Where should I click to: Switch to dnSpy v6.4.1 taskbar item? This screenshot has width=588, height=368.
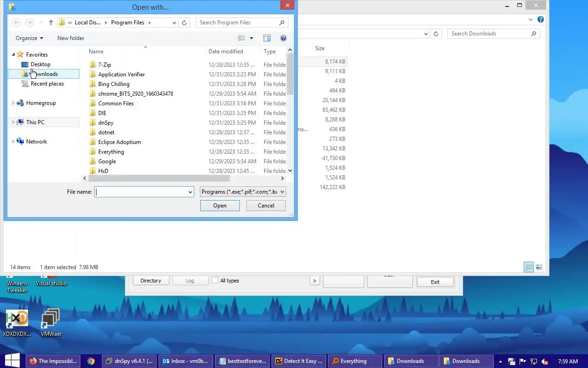click(x=130, y=361)
